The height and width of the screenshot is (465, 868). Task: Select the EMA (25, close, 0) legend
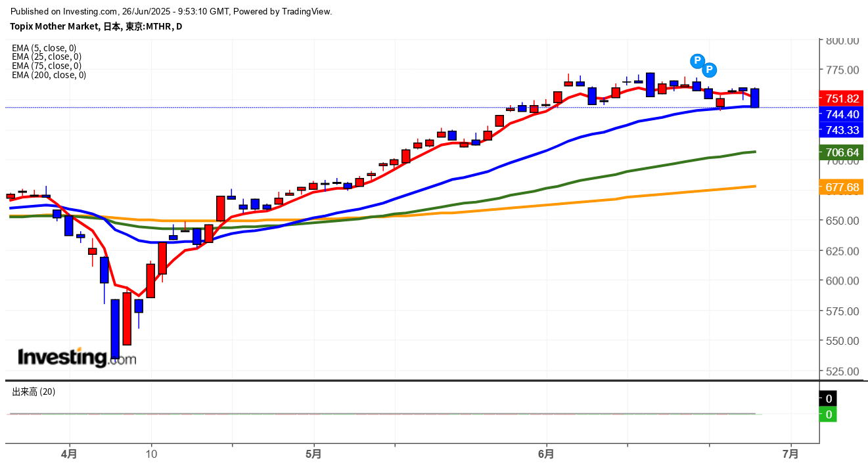pyautogui.click(x=47, y=56)
